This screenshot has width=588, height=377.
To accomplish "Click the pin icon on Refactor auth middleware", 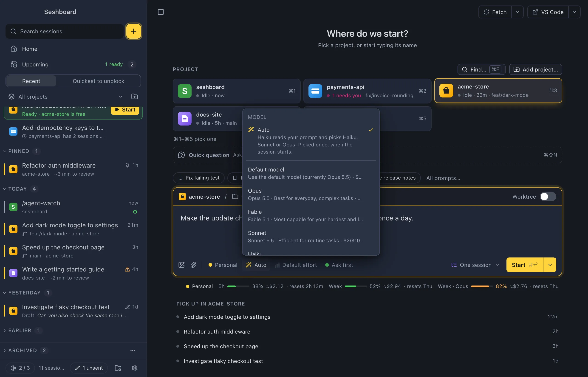I will pos(128,165).
